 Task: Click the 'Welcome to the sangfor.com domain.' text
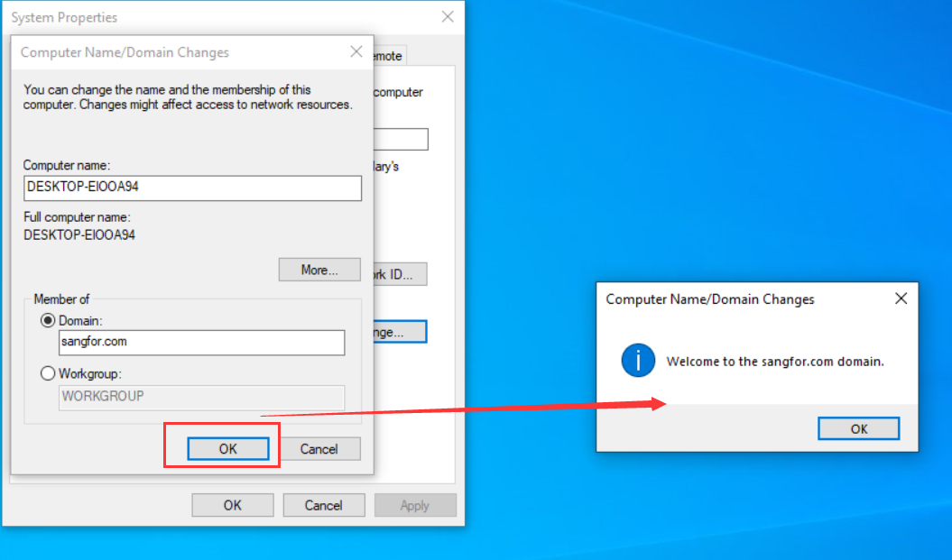coord(775,362)
